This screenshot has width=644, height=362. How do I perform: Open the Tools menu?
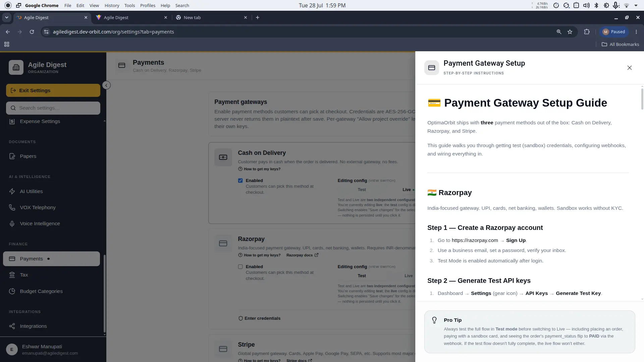tap(129, 5)
